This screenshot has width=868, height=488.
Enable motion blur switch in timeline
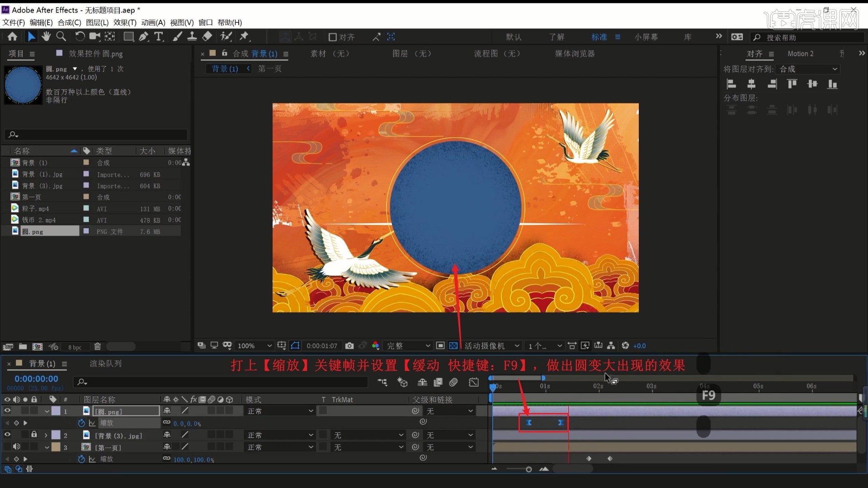[x=453, y=382]
